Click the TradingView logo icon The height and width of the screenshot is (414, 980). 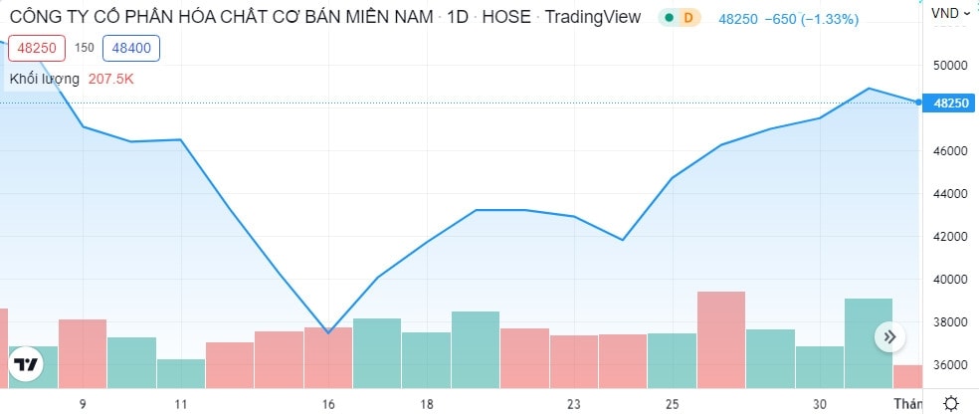tap(27, 365)
